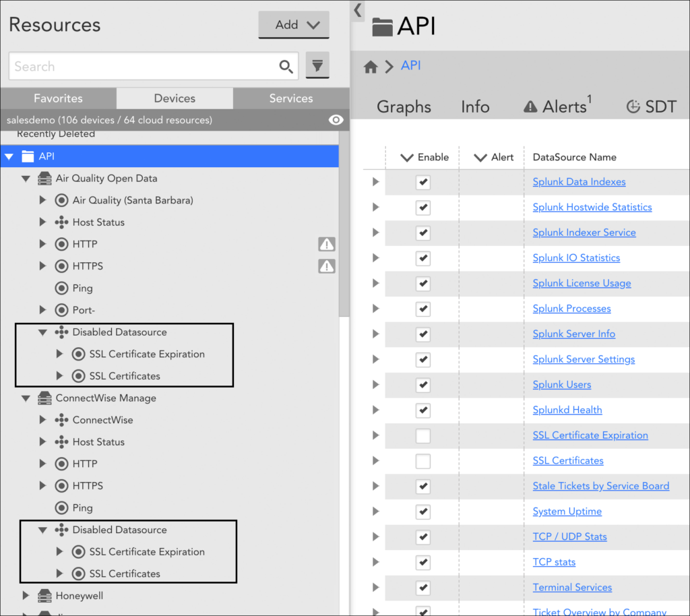Enable the SSL Certificate Expiration checkbox

[x=423, y=435]
